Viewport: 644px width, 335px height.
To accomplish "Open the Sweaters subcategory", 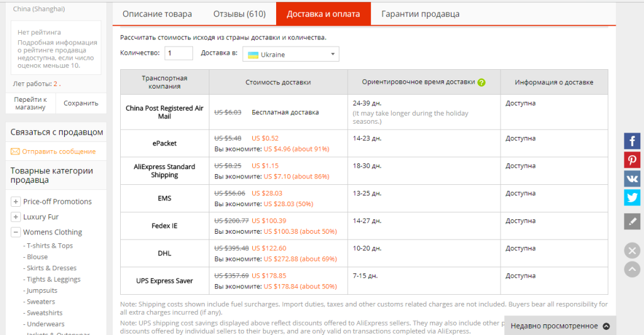I will coord(41,301).
